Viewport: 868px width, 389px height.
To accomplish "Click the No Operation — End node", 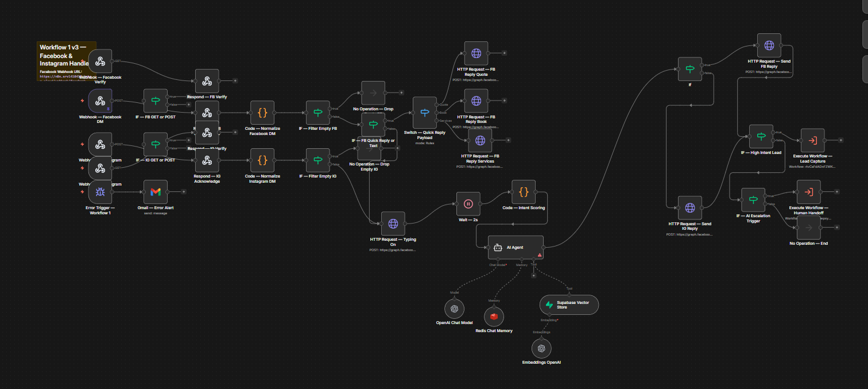I will click(808, 228).
